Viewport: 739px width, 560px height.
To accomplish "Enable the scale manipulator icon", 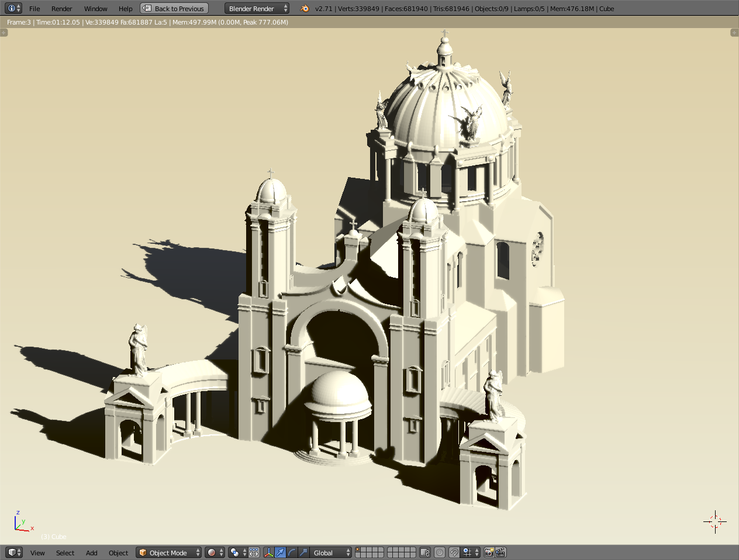I will 303,552.
